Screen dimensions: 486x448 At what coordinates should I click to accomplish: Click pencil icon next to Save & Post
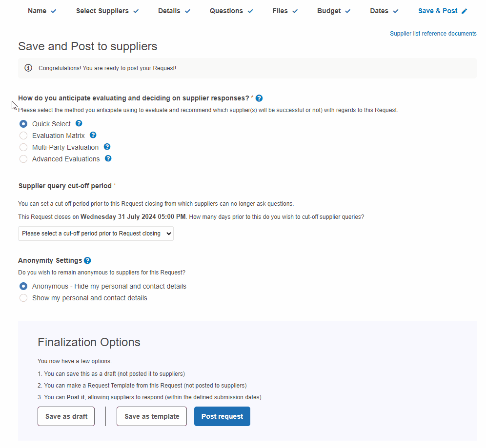pyautogui.click(x=465, y=11)
